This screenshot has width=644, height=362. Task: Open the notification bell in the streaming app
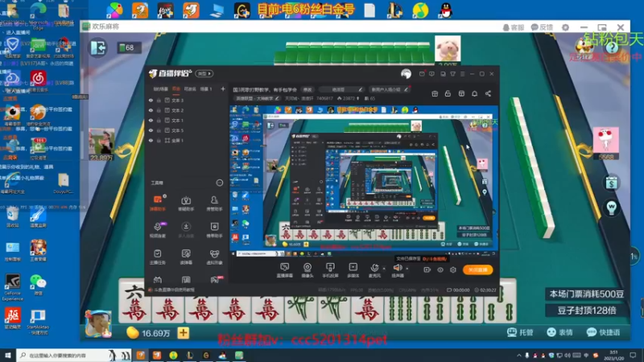[474, 93]
